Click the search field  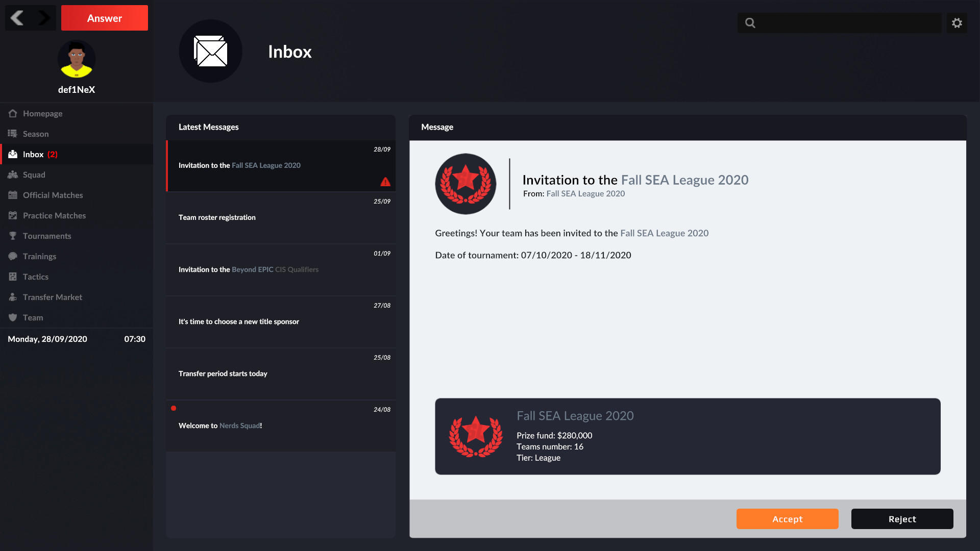tap(840, 22)
